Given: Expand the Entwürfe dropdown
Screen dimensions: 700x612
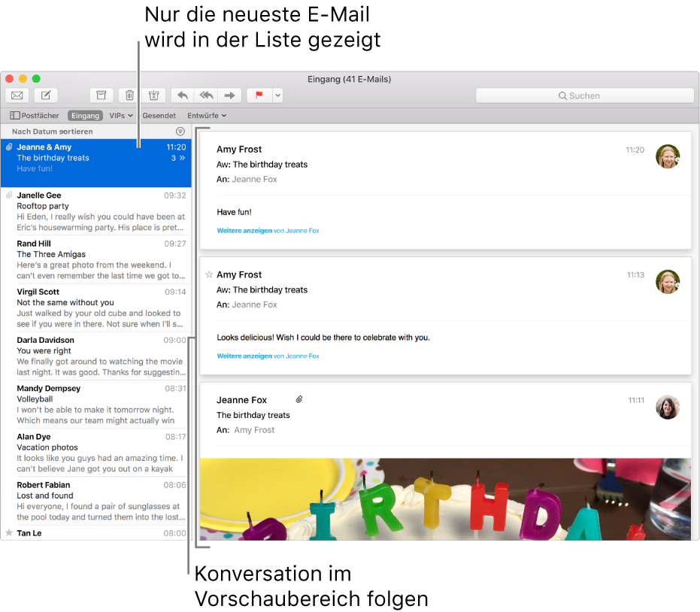Looking at the screenshot, I should 206,115.
